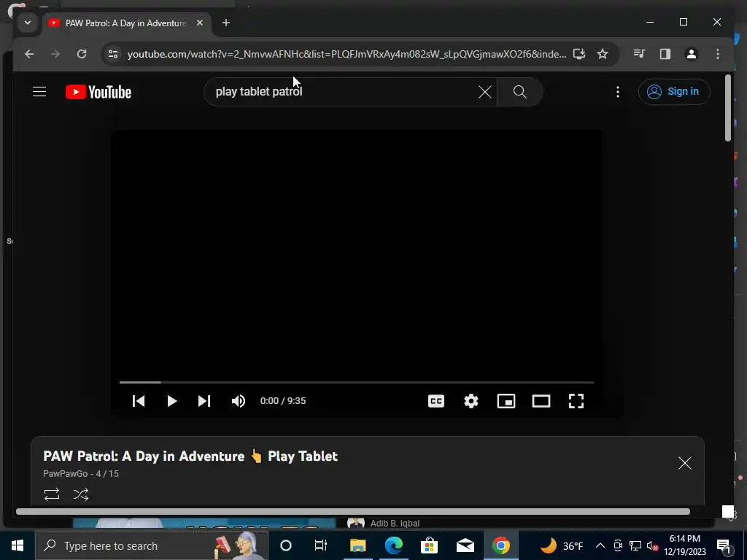Open Task View on taskbar

(321, 545)
